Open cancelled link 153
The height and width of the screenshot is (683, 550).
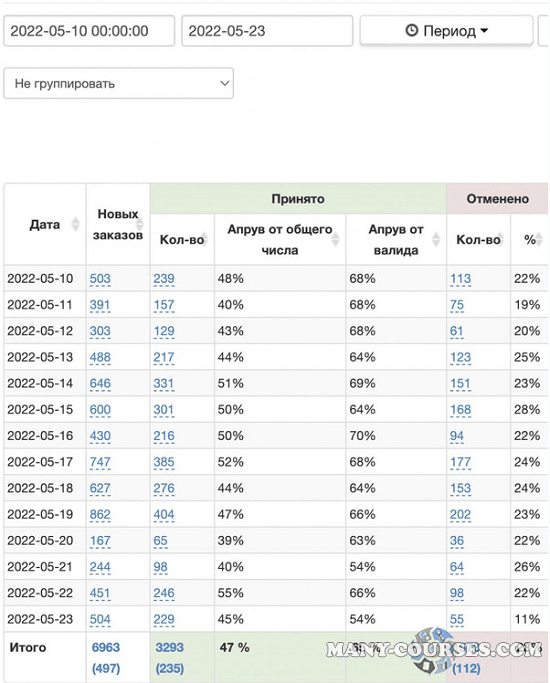pos(460,488)
